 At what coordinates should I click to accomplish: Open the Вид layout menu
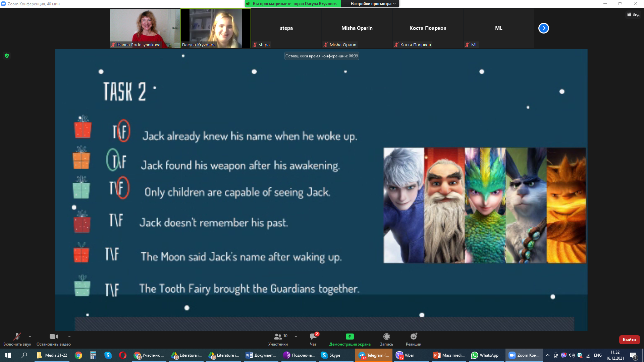point(633,14)
